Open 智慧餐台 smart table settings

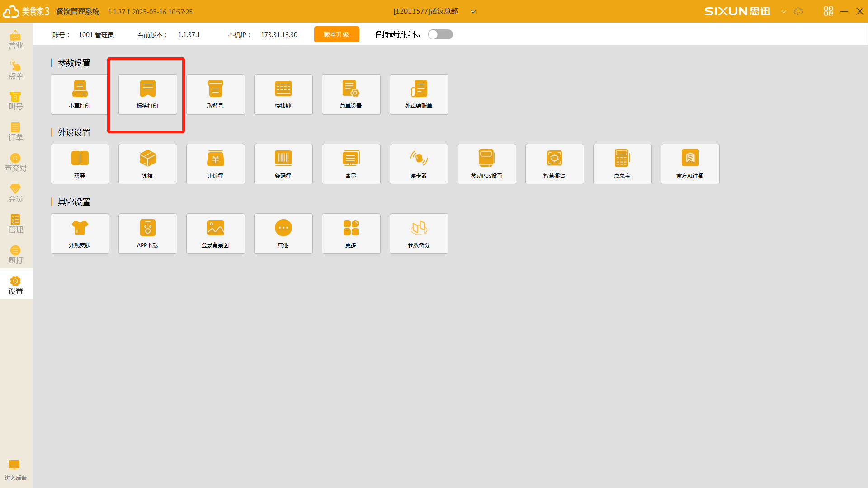click(x=554, y=164)
